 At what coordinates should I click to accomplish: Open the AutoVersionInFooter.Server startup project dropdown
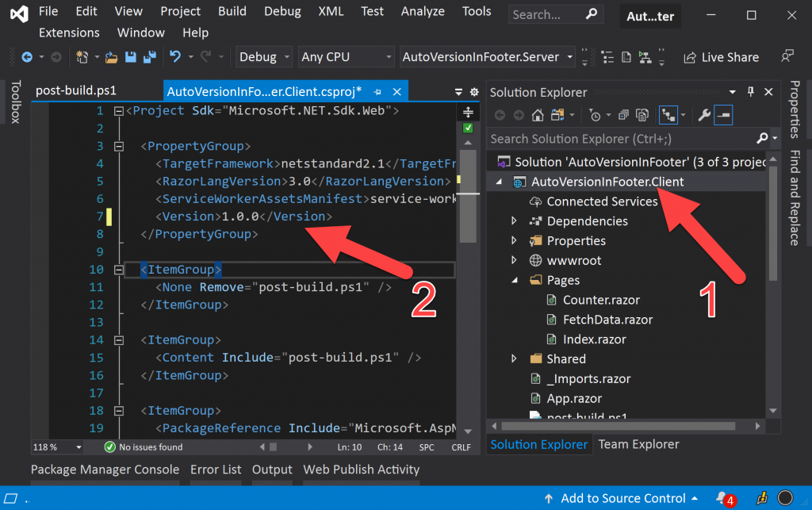pyautogui.click(x=487, y=57)
